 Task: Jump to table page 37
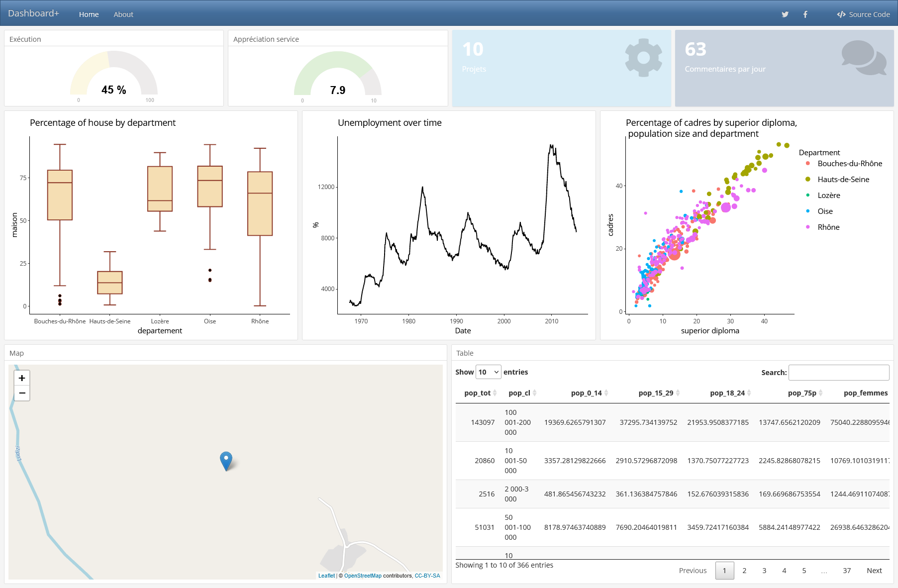tap(847, 571)
